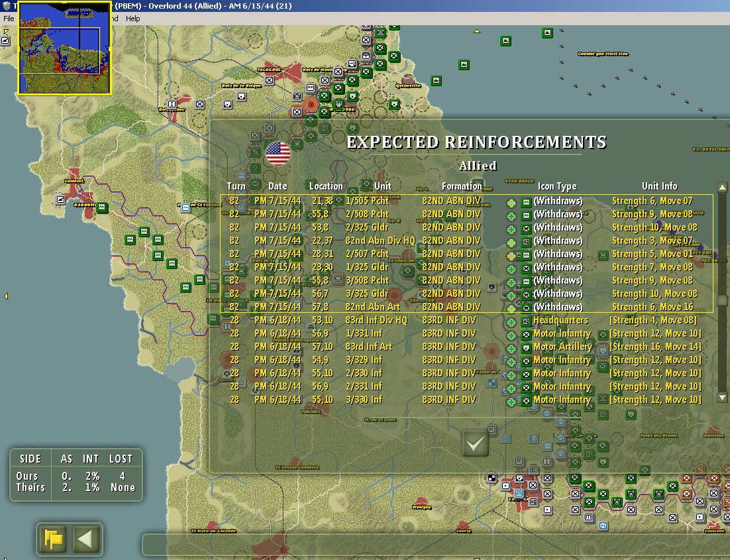Click the parachute unit icon in 3/508 Pcht row
730x560 pixels.
pyautogui.click(x=526, y=282)
